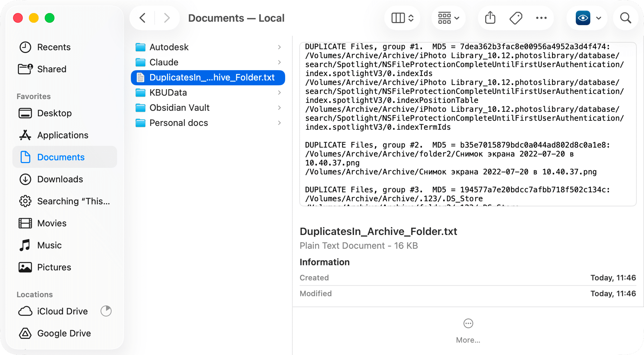Go forward with the right chevron button
The height and width of the screenshot is (355, 644).
pos(167,18)
